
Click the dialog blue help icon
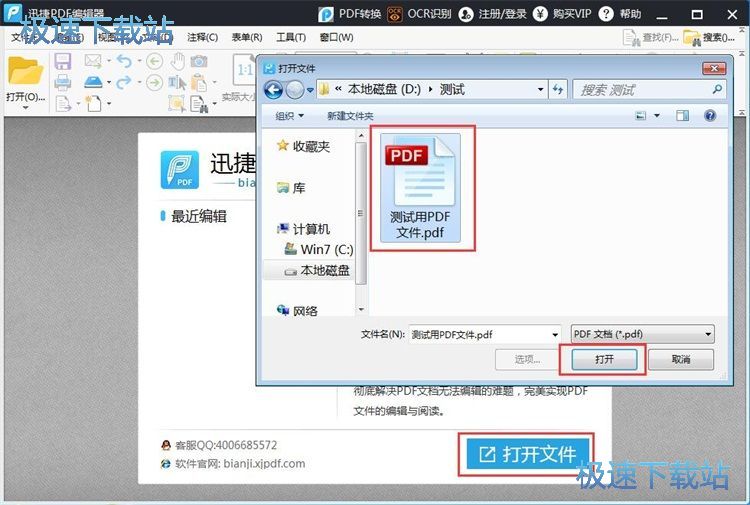coord(710,115)
